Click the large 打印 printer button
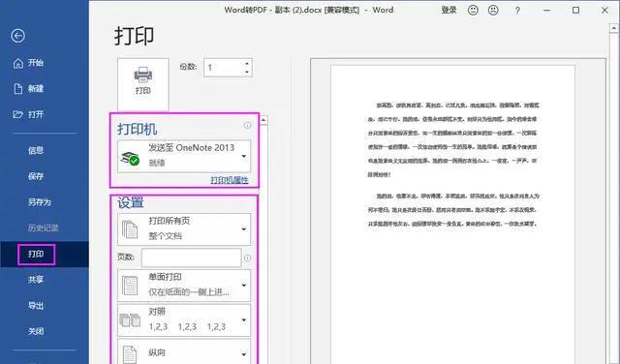 pyautogui.click(x=143, y=84)
